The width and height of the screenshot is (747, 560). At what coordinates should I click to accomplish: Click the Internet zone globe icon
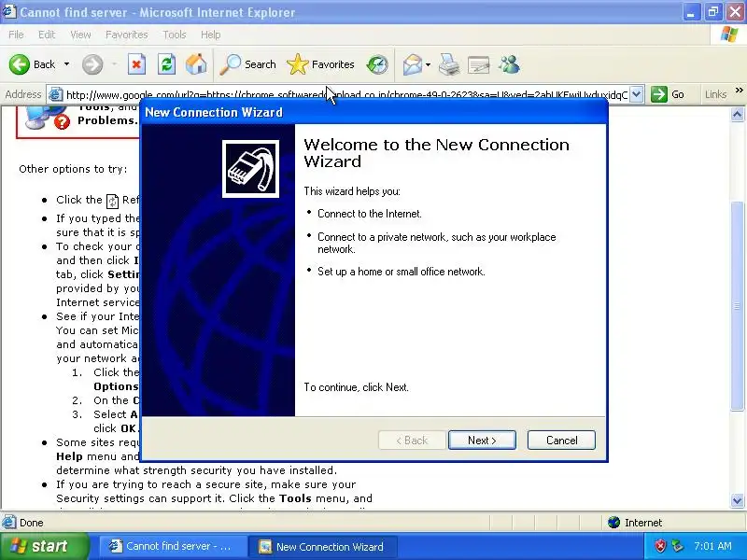coord(613,523)
